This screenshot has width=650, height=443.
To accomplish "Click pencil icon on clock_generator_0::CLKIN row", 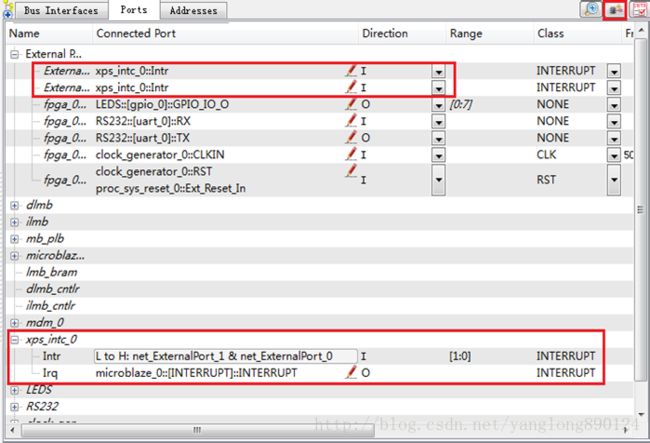I will [x=351, y=154].
